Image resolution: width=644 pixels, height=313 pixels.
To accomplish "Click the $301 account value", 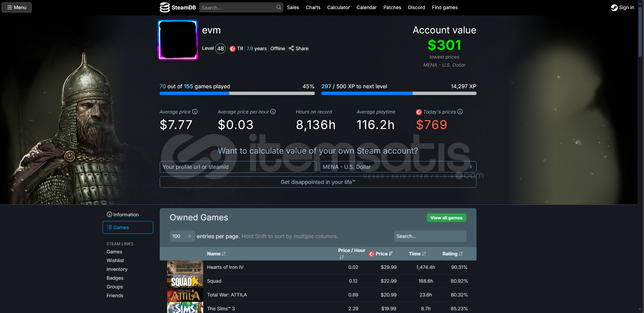I will 444,45.
